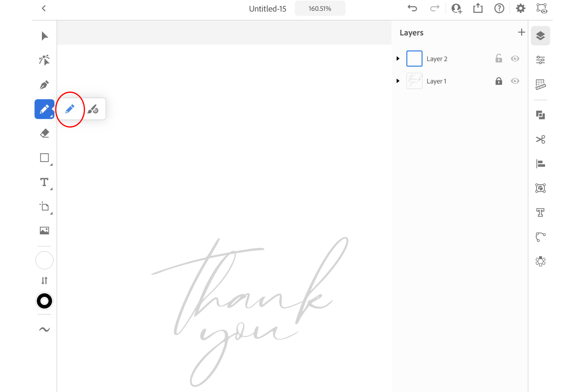
Task: Select the Selection arrow tool
Action: tap(45, 36)
